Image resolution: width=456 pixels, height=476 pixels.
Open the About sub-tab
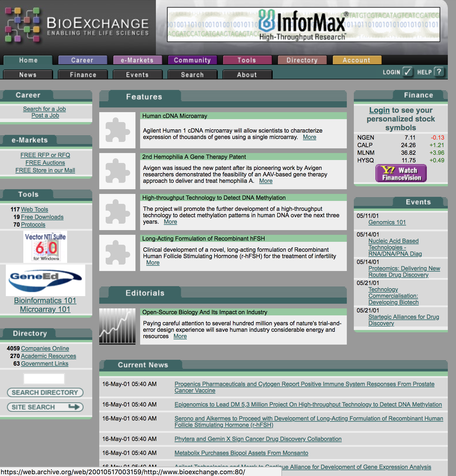(247, 75)
